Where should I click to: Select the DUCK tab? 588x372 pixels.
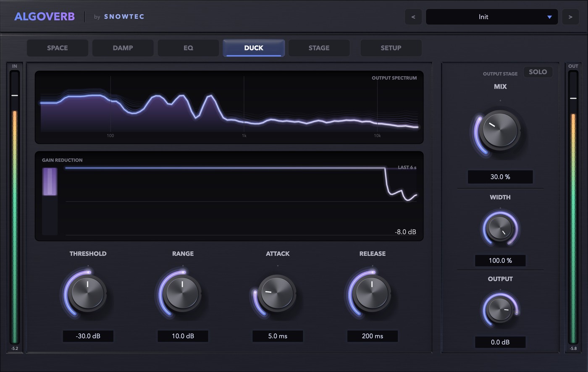click(254, 48)
